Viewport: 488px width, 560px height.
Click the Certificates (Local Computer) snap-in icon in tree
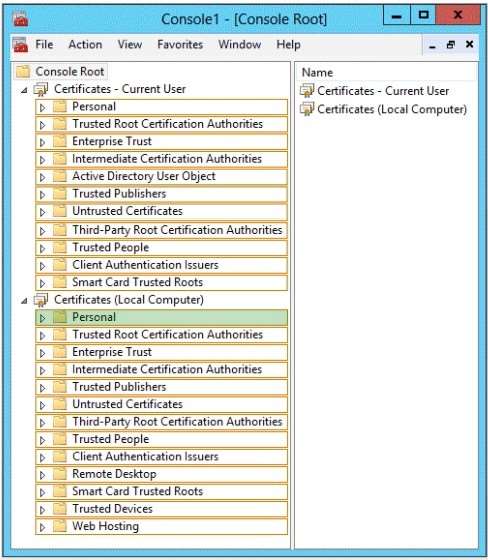[x=41, y=300]
